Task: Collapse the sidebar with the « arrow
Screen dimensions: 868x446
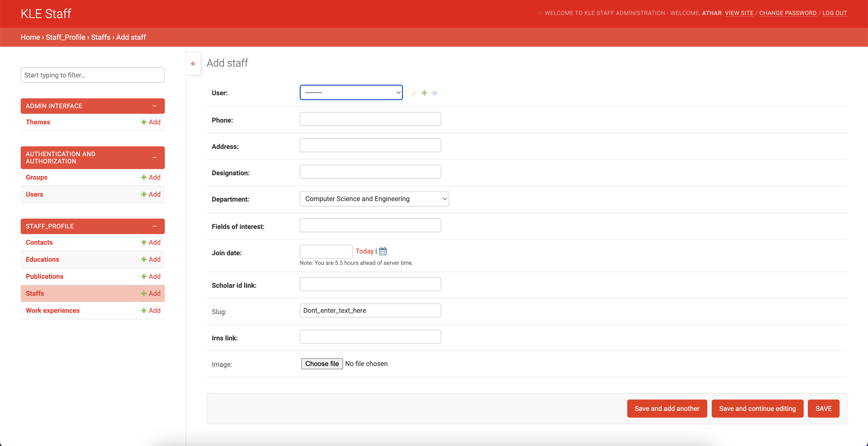Action: (x=193, y=63)
